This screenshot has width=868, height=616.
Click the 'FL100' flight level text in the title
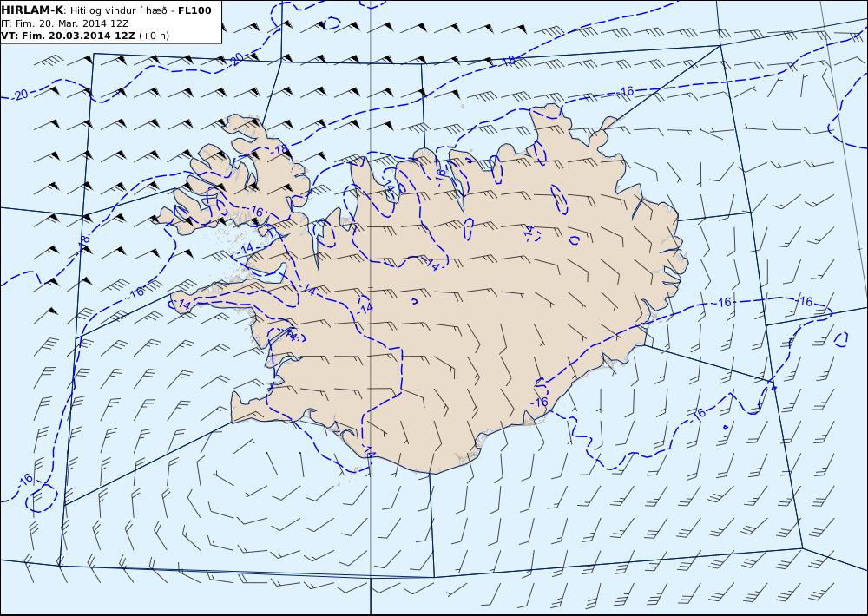click(194, 10)
